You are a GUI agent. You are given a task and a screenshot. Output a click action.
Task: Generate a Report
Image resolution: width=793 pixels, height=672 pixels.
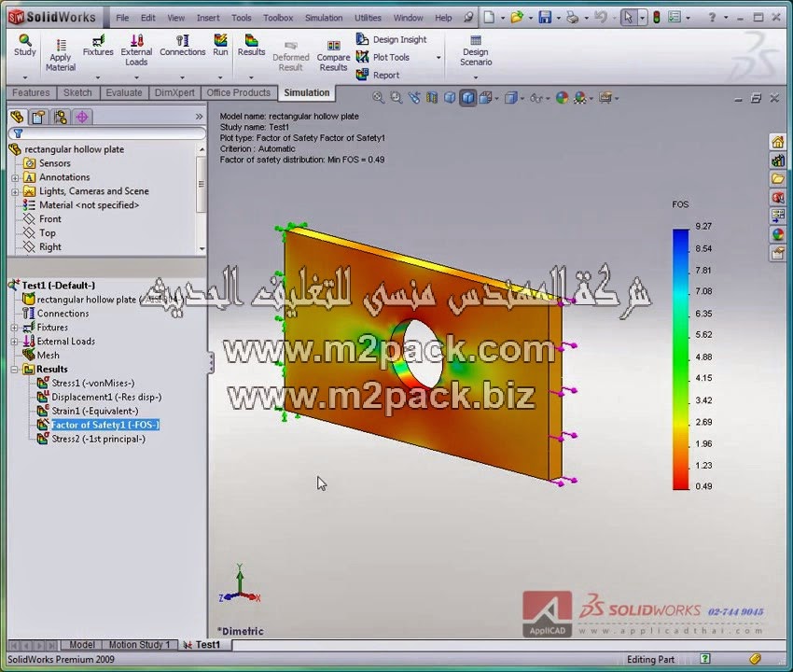coord(378,75)
